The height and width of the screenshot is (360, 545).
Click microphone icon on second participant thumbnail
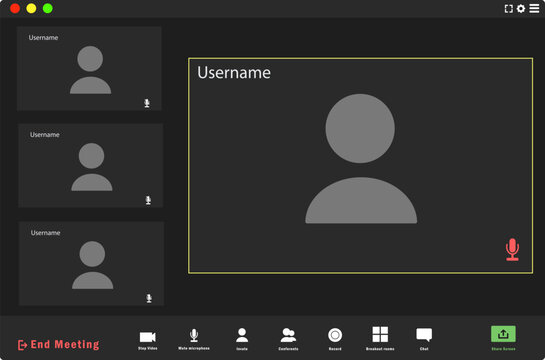(x=148, y=200)
